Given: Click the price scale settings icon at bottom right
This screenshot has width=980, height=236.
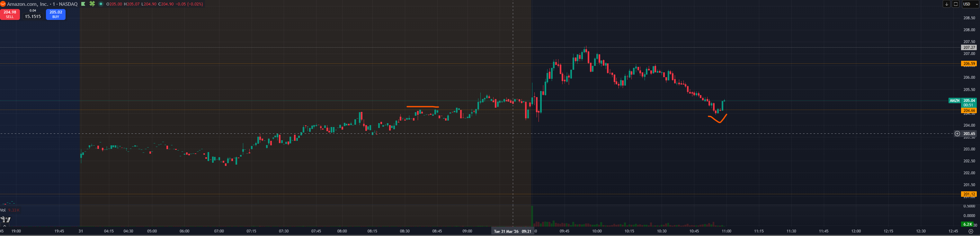Looking at the screenshot, I should [x=970, y=231].
